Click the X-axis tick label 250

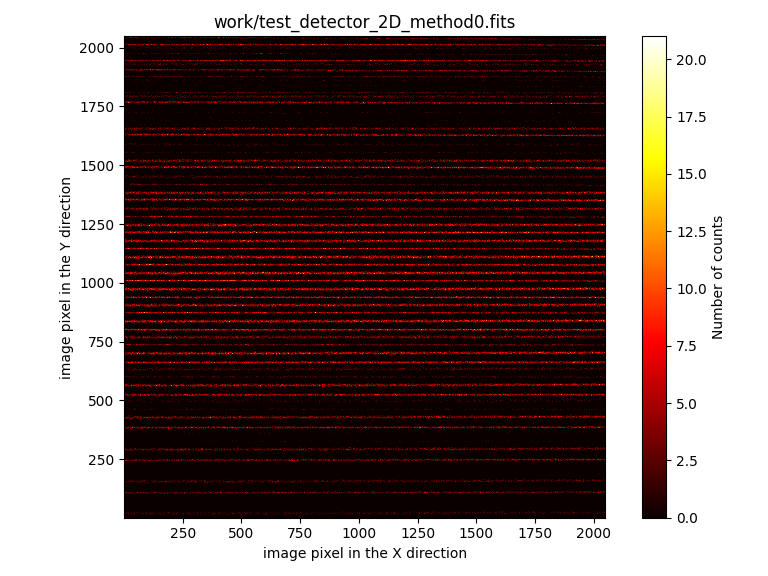(x=182, y=533)
